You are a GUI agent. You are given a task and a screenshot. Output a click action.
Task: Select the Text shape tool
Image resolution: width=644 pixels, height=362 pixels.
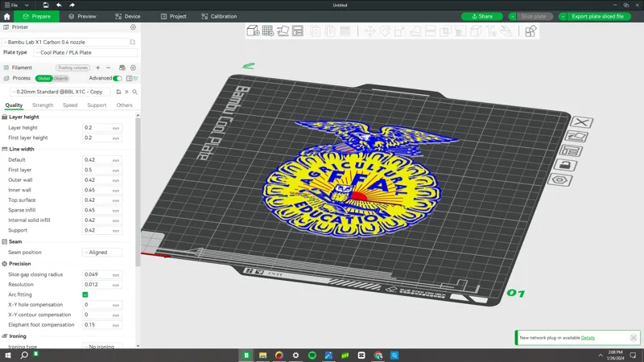click(491, 31)
